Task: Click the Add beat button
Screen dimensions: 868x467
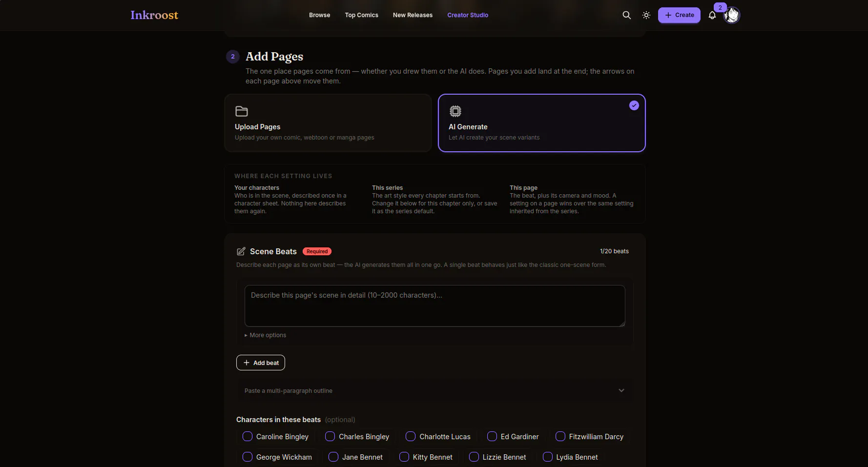Action: click(261, 363)
